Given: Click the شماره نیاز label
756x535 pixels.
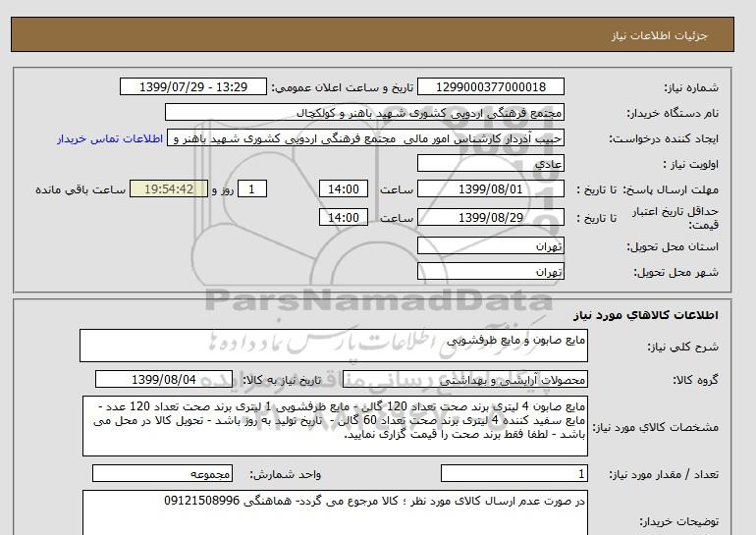Looking at the screenshot, I should pos(691,87).
